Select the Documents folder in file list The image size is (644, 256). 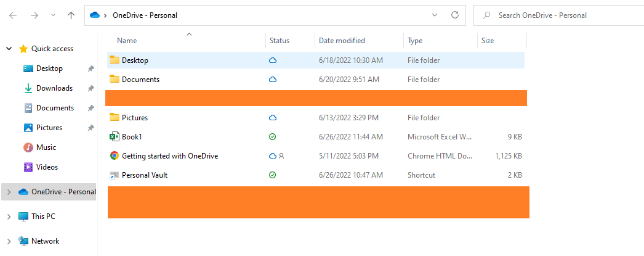[x=315, y=80]
